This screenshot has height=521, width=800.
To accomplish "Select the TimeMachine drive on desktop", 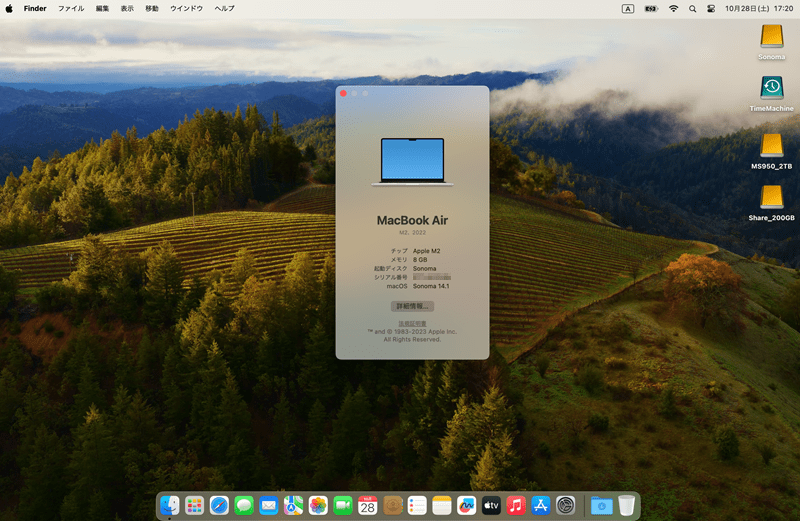I will pos(771,93).
